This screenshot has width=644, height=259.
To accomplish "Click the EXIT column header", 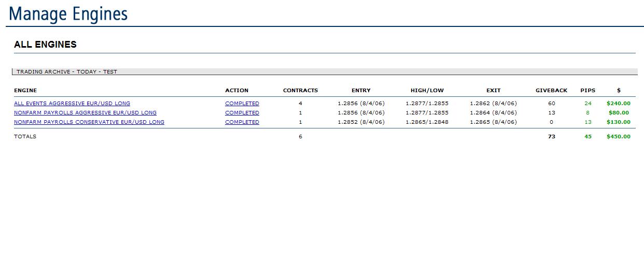I will (x=494, y=90).
